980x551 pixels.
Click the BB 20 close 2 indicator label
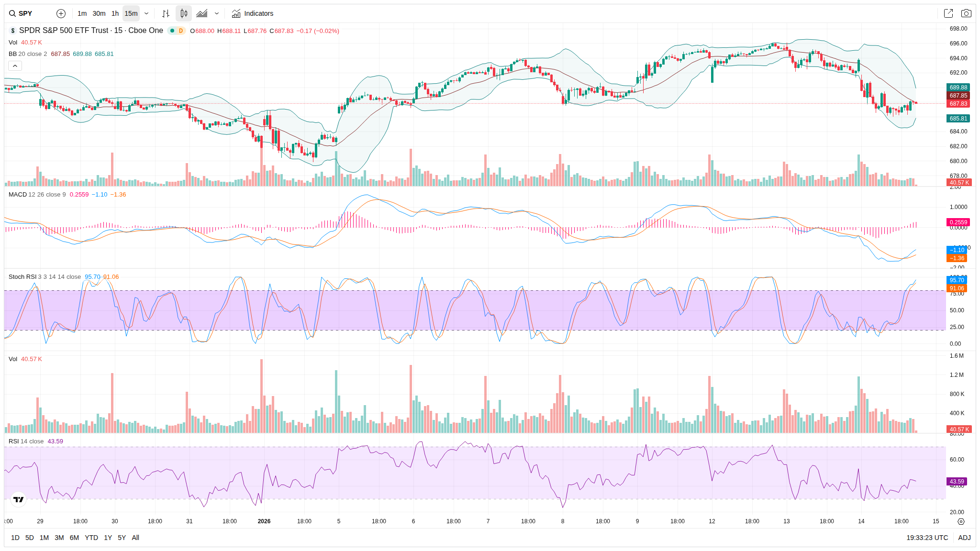[x=28, y=54]
